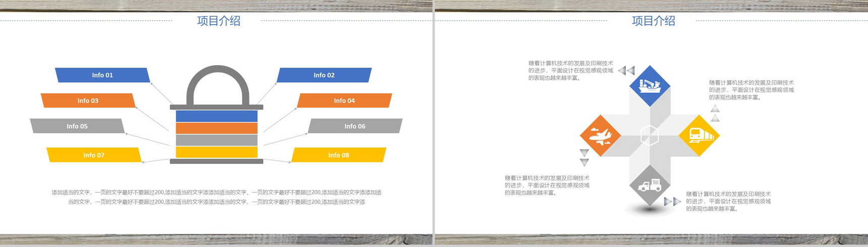This screenshot has height=247, width=868.
Task: Select the blue ship icon diamond
Action: (x=649, y=86)
